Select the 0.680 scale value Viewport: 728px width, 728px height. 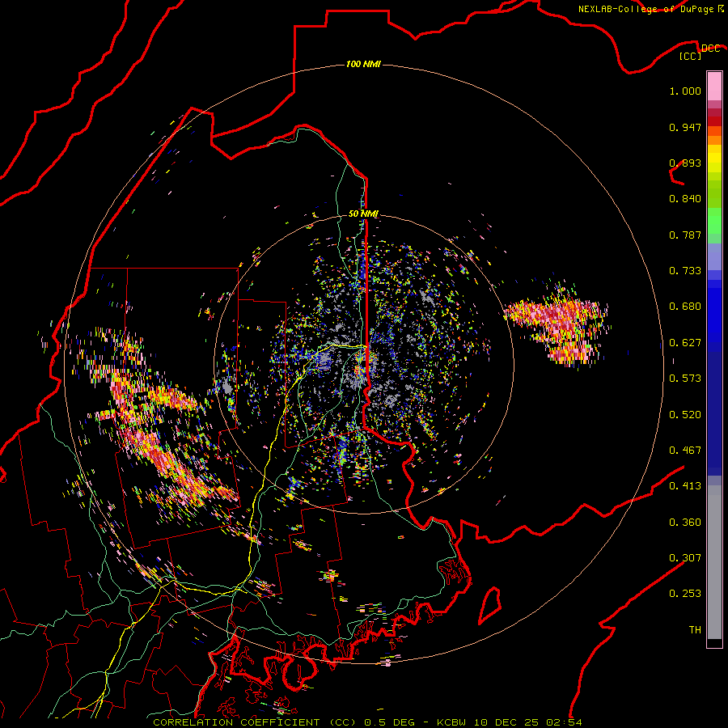point(685,307)
